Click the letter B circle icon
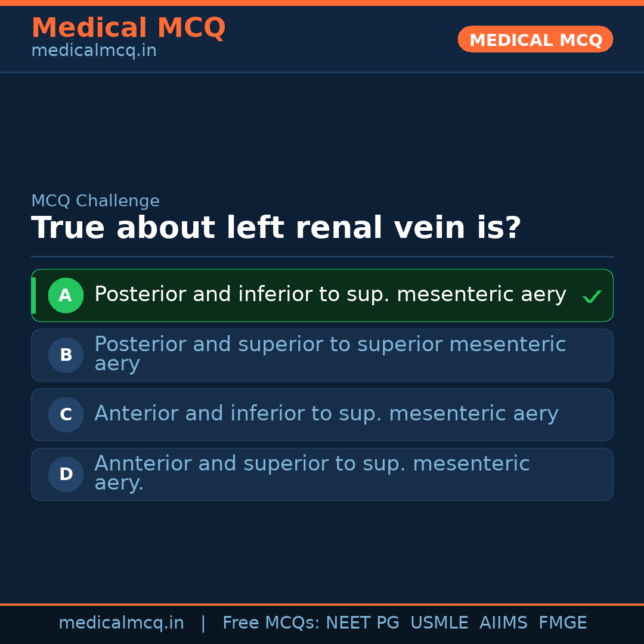Viewport: 644px width, 644px height. click(x=66, y=355)
